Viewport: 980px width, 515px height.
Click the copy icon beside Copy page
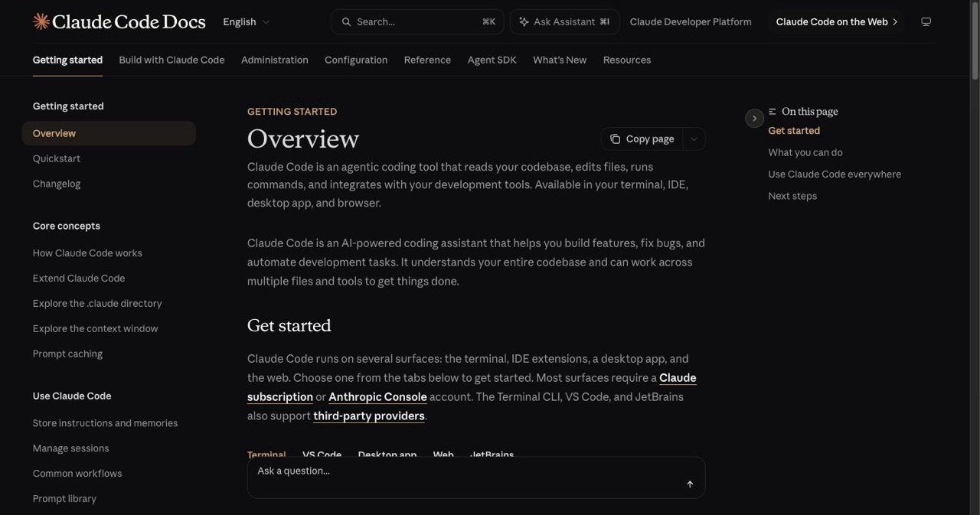[615, 139]
